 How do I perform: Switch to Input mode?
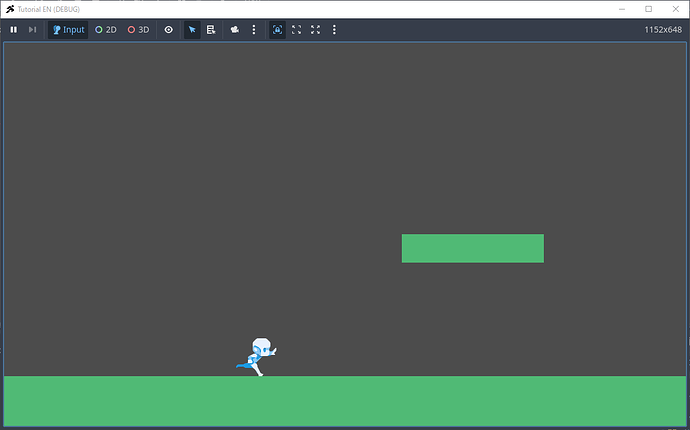pos(68,30)
